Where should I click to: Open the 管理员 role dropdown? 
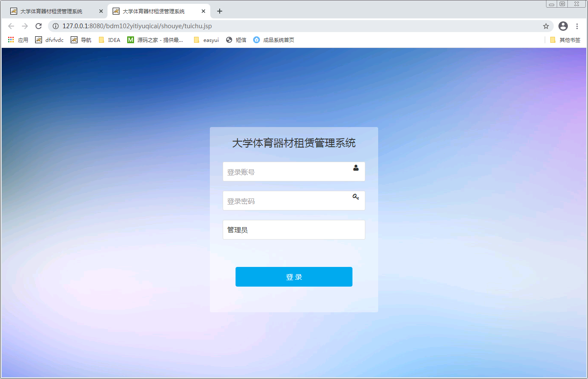294,230
